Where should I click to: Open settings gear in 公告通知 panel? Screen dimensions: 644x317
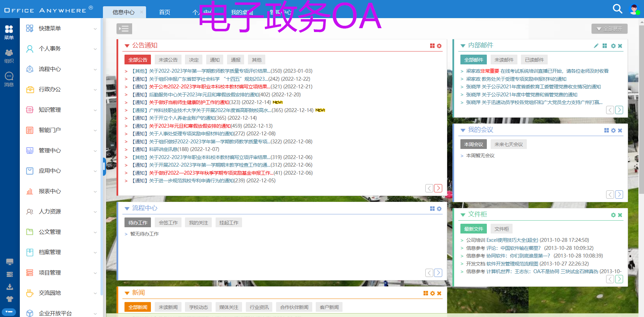[x=439, y=46]
